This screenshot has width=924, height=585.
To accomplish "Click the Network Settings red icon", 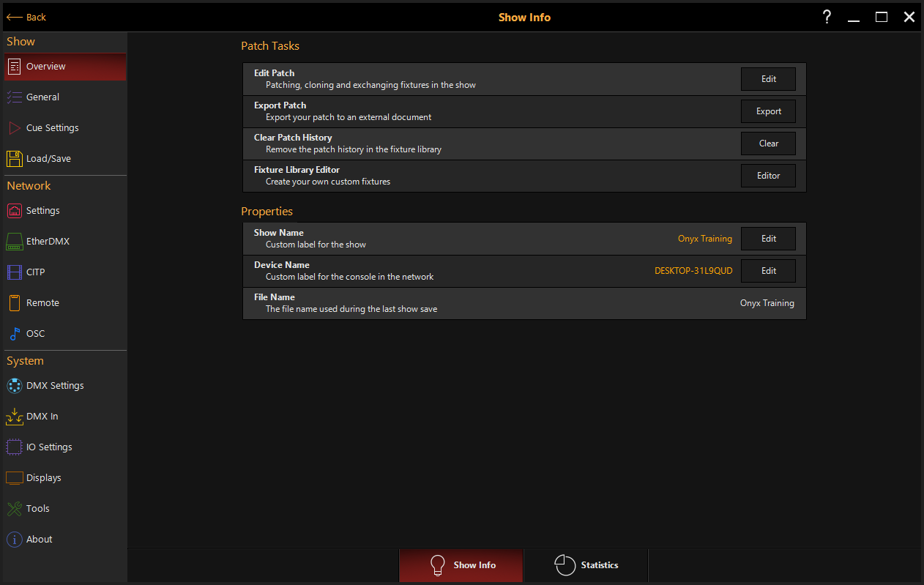I will point(14,211).
